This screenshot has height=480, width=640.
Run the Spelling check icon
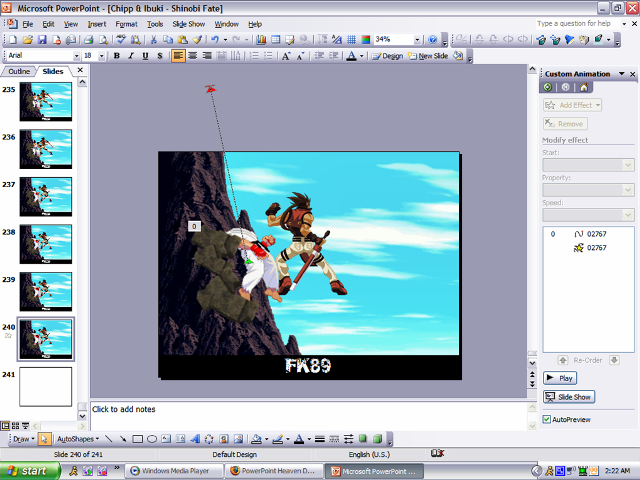(121, 40)
